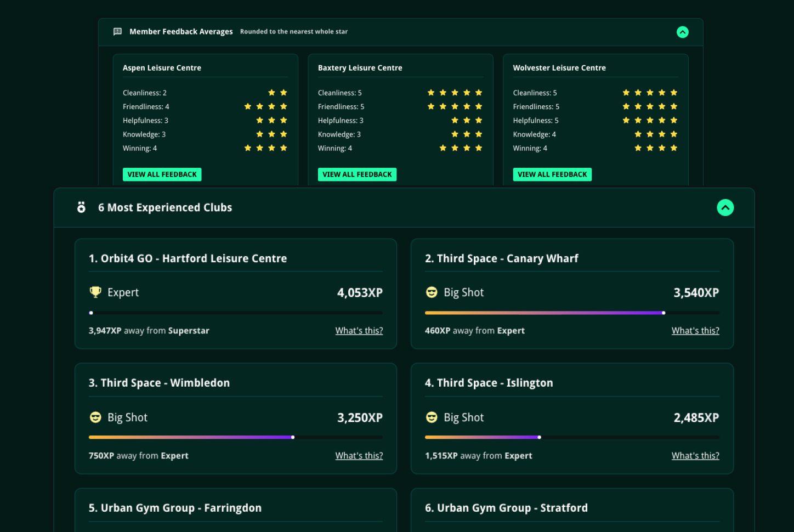Open What's this? link for Hartford Leisure Centre
794x532 pixels.
[x=359, y=331]
